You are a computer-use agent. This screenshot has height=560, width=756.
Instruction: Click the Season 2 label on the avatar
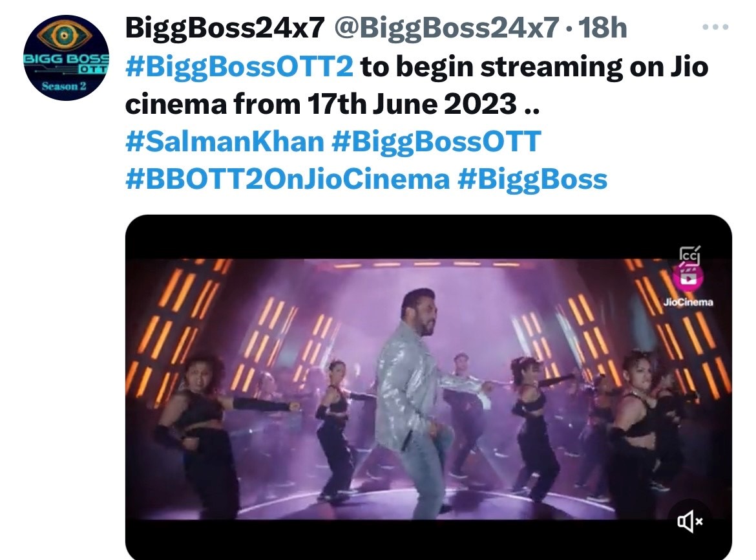pos(65,87)
